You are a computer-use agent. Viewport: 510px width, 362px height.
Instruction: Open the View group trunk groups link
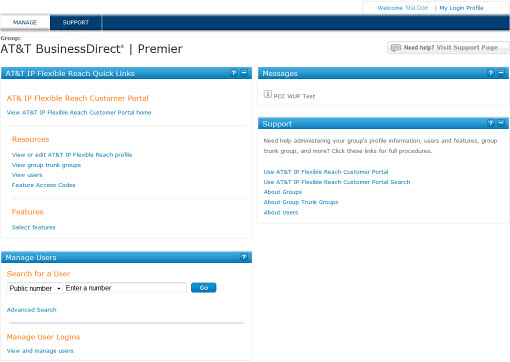pos(46,165)
